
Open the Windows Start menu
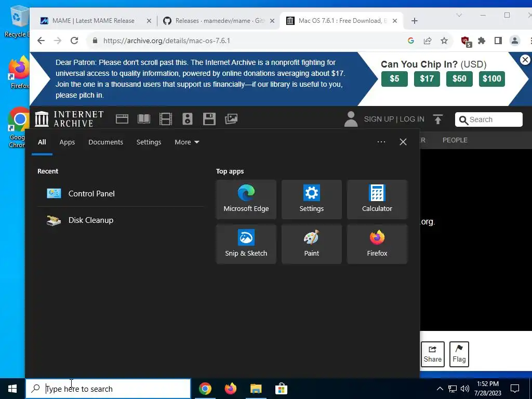[x=12, y=389]
